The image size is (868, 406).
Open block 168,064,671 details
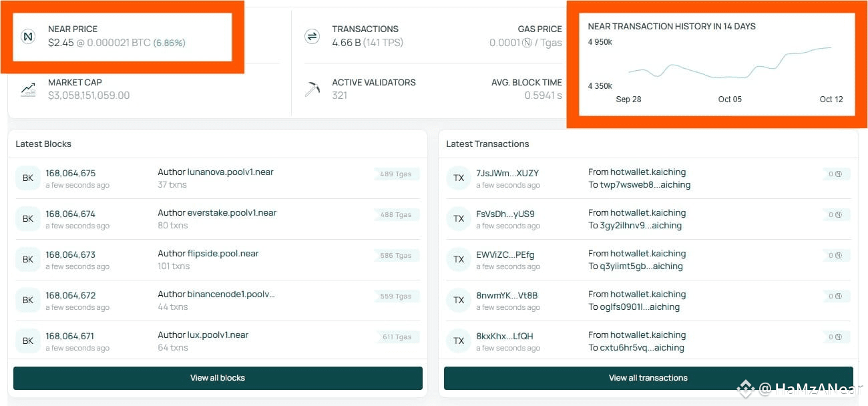(70, 337)
